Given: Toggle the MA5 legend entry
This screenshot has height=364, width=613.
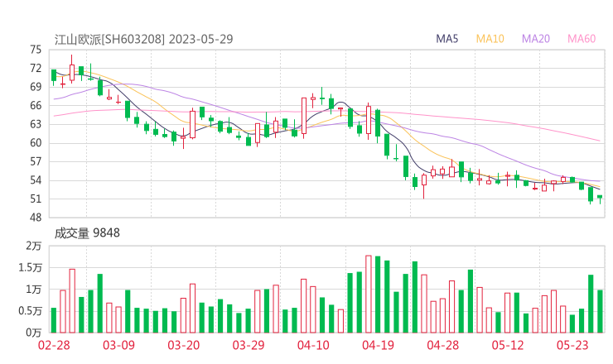Looking at the screenshot, I should (x=447, y=39).
